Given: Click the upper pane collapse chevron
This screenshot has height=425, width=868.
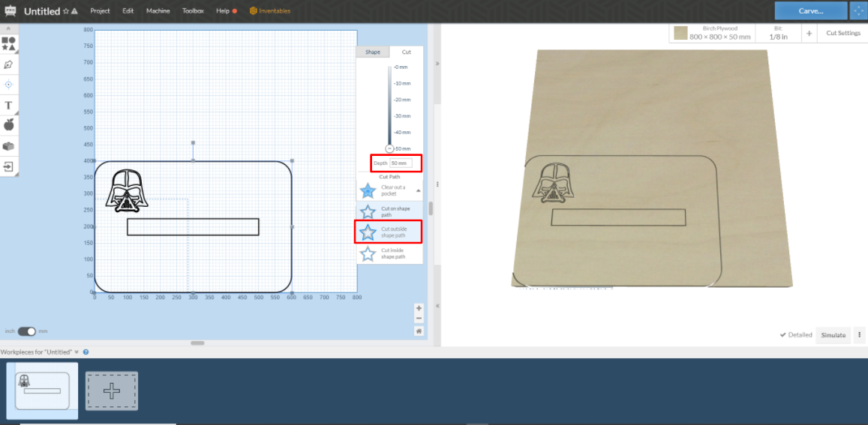Looking at the screenshot, I should (x=437, y=64).
